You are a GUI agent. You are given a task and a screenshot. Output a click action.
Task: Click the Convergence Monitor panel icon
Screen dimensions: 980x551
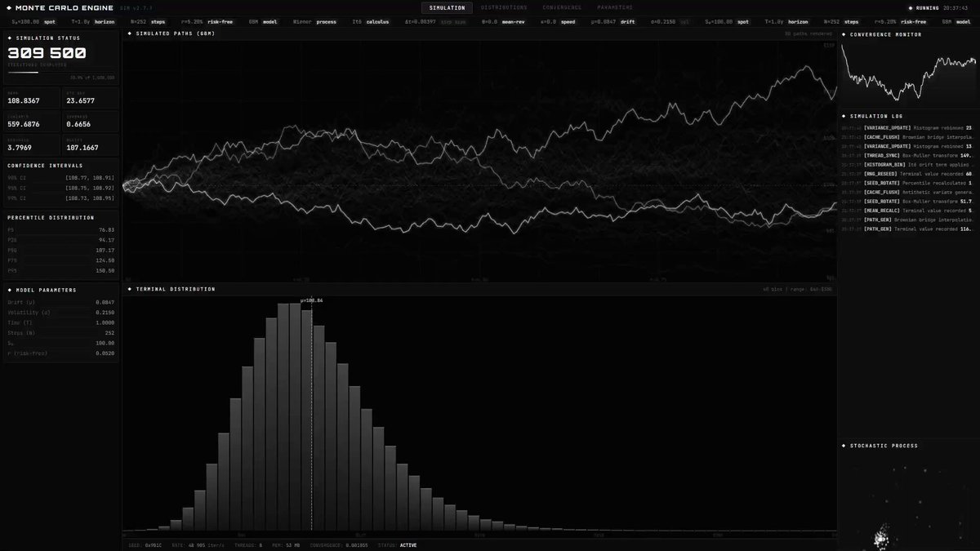pyautogui.click(x=845, y=34)
